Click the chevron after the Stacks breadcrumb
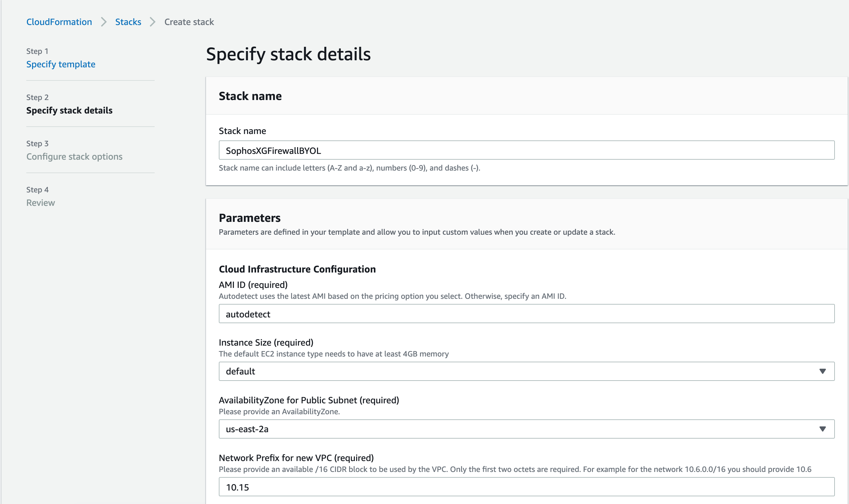This screenshot has width=849, height=504. click(x=153, y=22)
